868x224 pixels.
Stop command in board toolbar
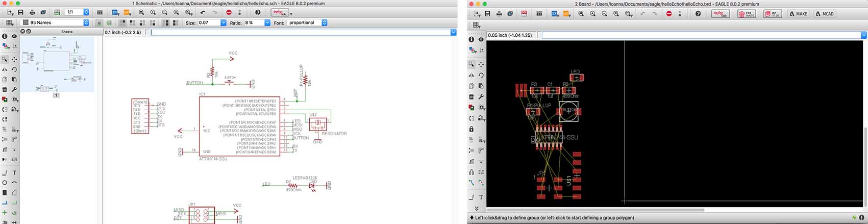(x=669, y=13)
